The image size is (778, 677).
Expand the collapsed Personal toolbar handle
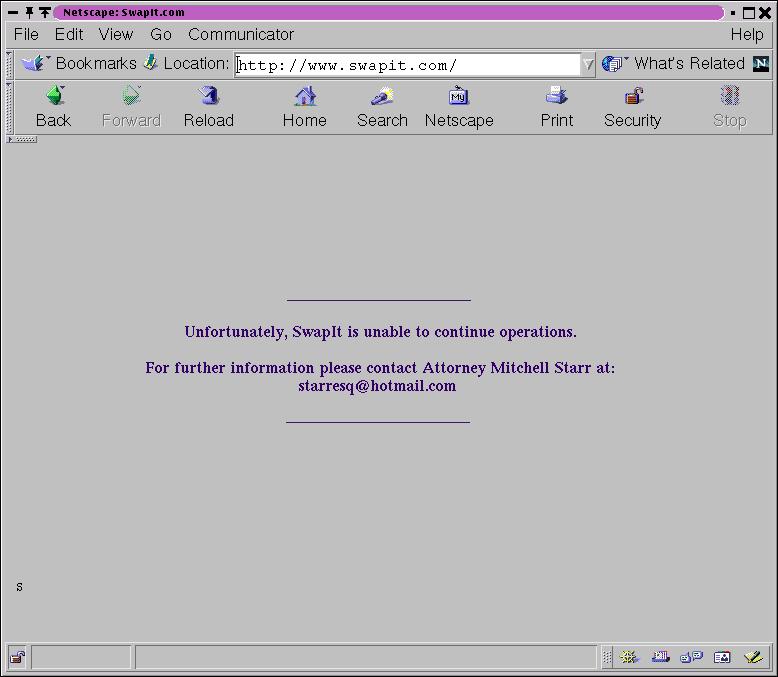[x=22, y=139]
